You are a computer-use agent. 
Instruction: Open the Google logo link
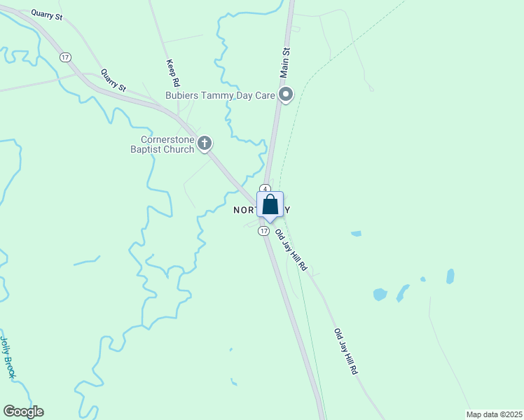[23, 412]
